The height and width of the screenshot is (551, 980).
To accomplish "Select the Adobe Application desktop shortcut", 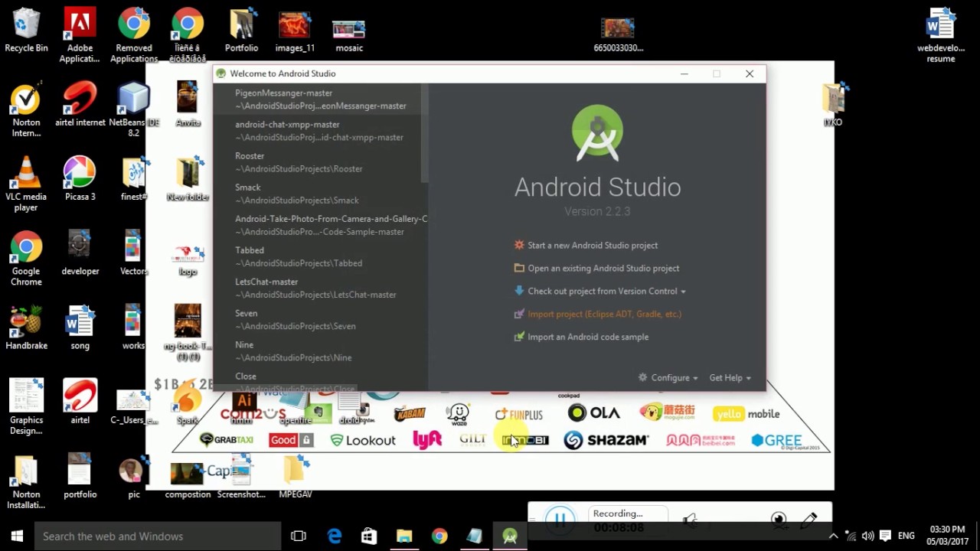I will click(80, 36).
